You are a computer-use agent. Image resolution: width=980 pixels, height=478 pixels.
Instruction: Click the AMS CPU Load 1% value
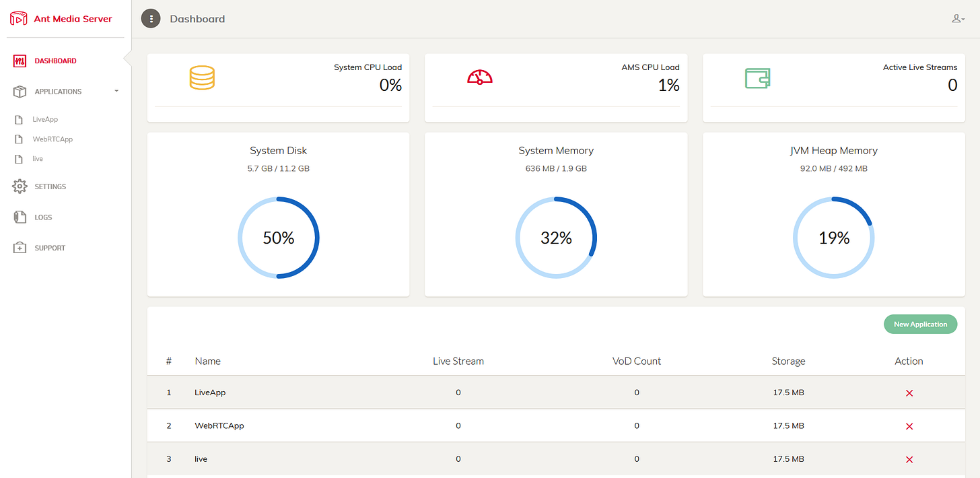pyautogui.click(x=669, y=86)
